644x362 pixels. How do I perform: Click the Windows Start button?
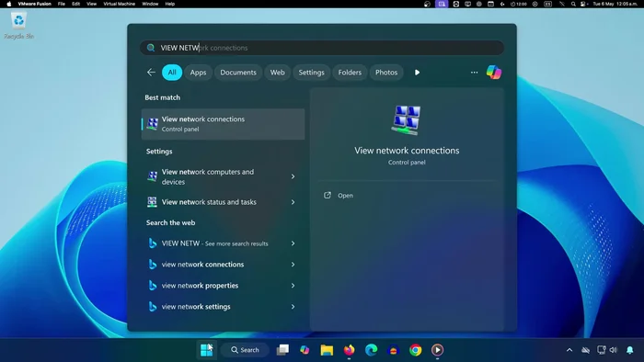click(x=206, y=350)
